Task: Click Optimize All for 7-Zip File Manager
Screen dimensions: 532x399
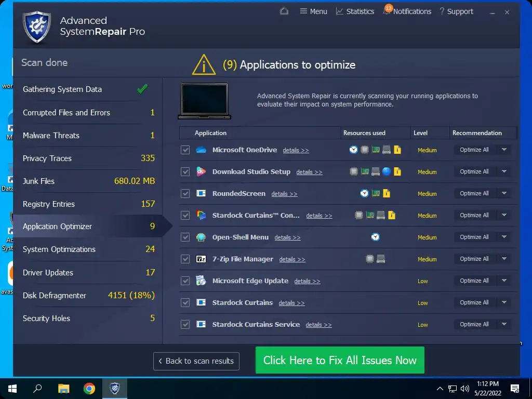Action: pos(474,259)
